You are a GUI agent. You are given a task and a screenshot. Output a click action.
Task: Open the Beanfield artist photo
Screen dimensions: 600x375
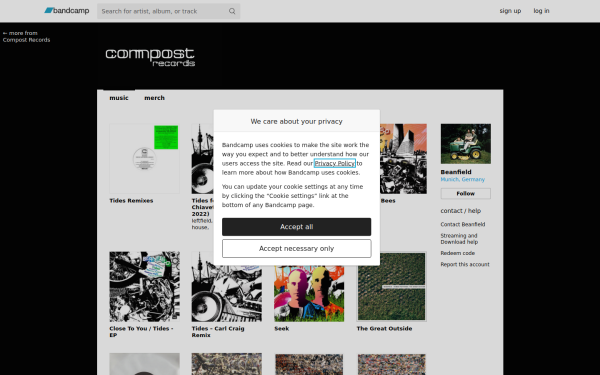[466, 144]
